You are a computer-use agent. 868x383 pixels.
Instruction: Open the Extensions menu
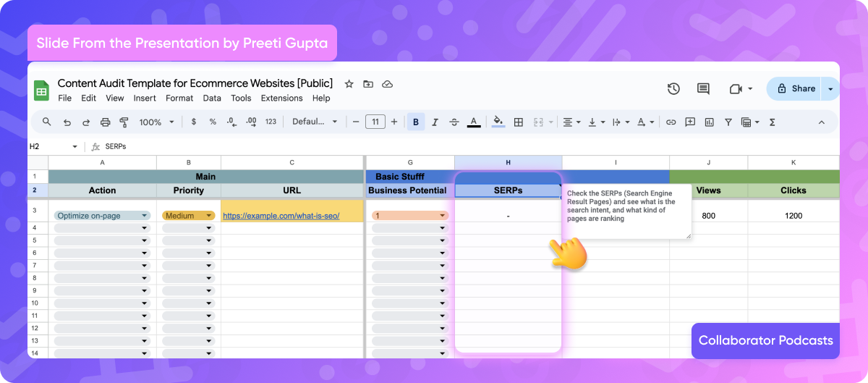pyautogui.click(x=281, y=98)
